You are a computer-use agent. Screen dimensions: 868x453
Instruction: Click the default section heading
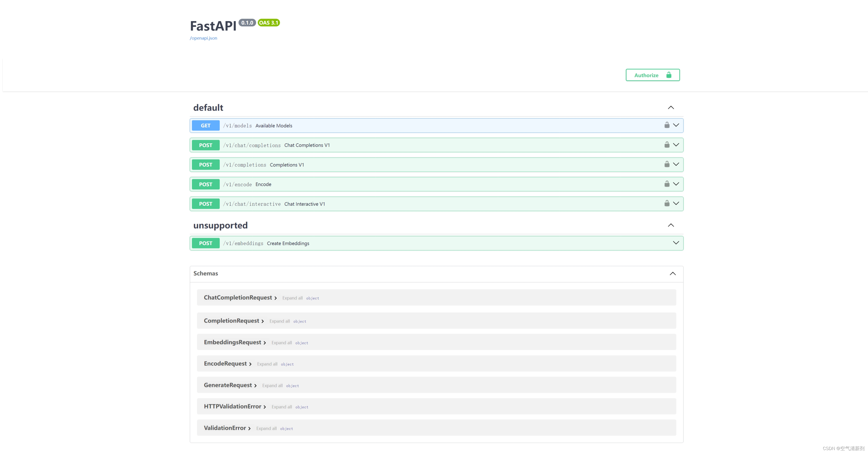click(x=208, y=107)
